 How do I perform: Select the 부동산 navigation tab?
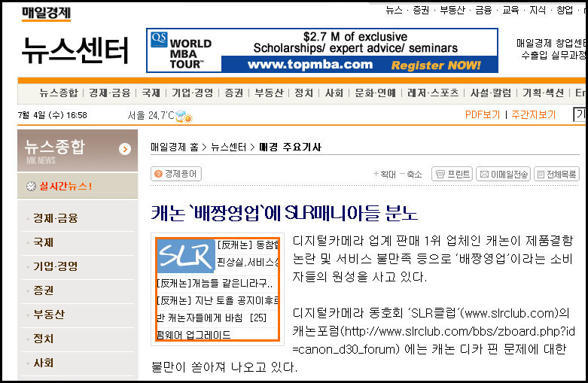[269, 93]
